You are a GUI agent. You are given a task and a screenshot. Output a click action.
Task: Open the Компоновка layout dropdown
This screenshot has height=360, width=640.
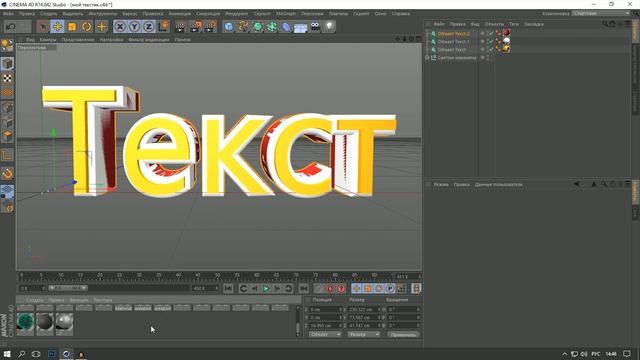coord(600,13)
